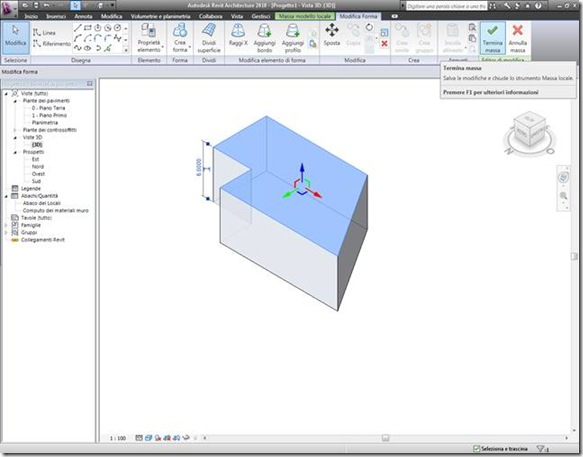
Task: Click the filter icon in status bar
Action: 542,449
